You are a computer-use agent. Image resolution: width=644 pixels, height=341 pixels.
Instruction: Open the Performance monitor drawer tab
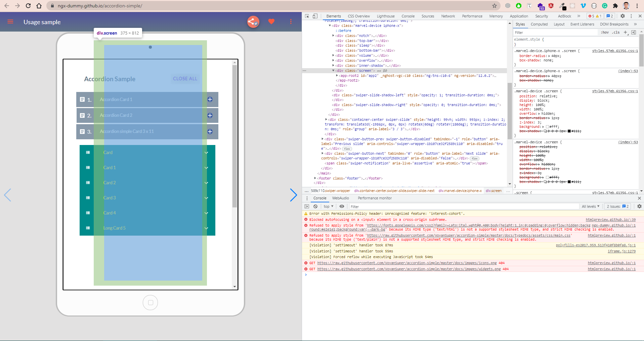coord(375,198)
